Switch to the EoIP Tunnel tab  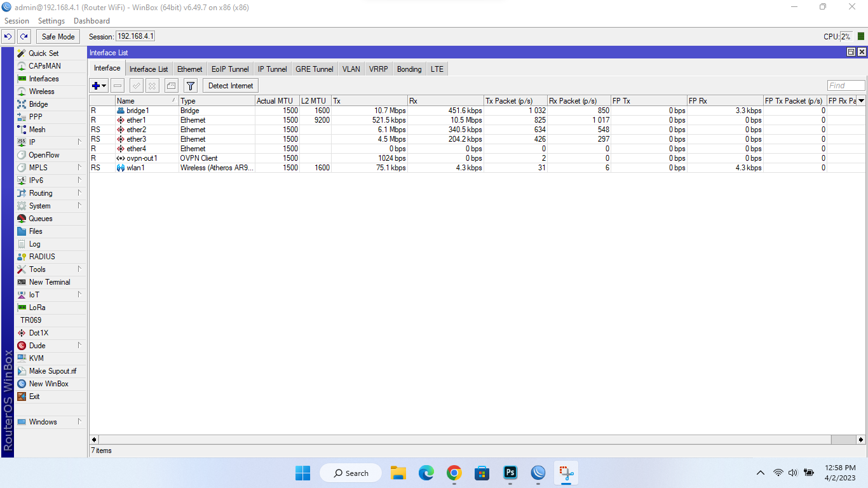point(230,69)
